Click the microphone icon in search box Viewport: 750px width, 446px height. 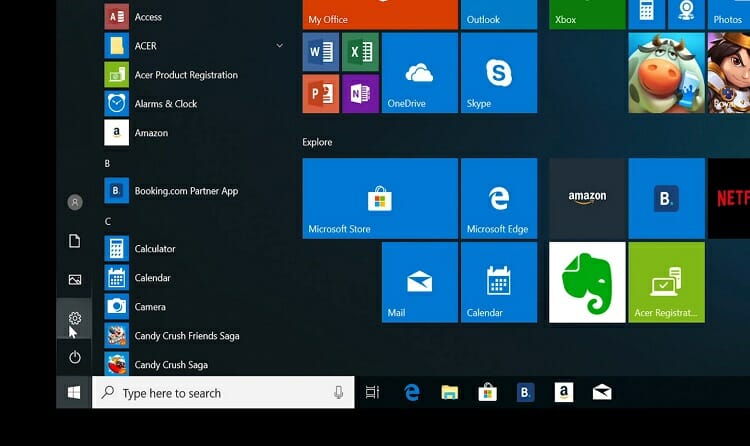pos(339,392)
